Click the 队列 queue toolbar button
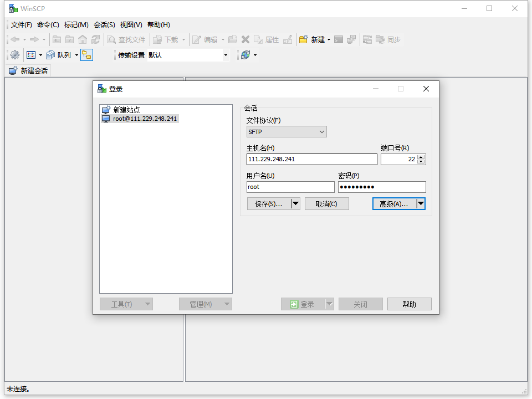This screenshot has width=532, height=399. (x=59, y=55)
